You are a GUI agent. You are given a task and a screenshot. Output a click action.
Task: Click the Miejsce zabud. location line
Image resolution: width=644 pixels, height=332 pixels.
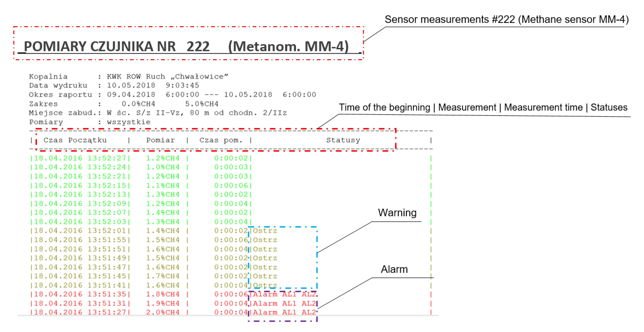point(158,113)
